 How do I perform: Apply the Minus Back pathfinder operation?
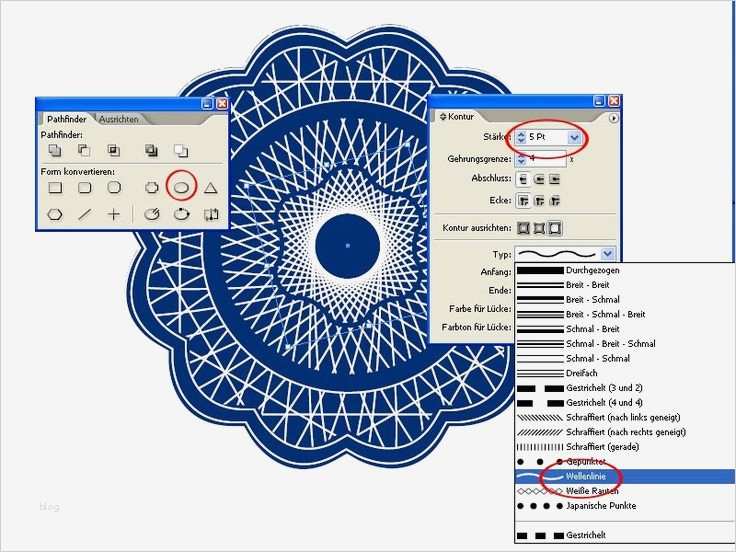pos(181,151)
